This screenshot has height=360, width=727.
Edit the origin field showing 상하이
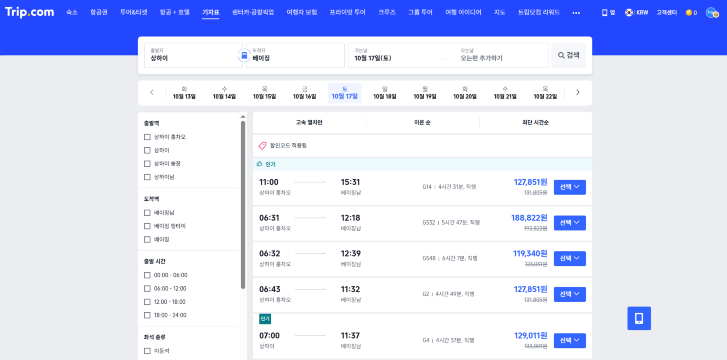tap(193, 55)
